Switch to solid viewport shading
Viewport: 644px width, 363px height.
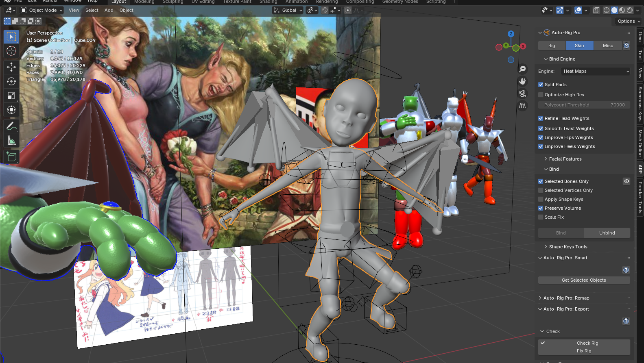point(614,10)
